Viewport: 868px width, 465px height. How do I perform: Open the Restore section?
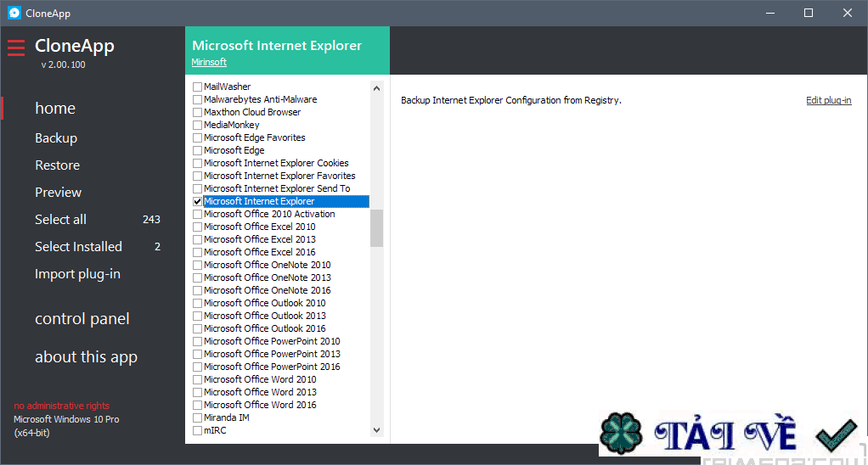click(57, 165)
